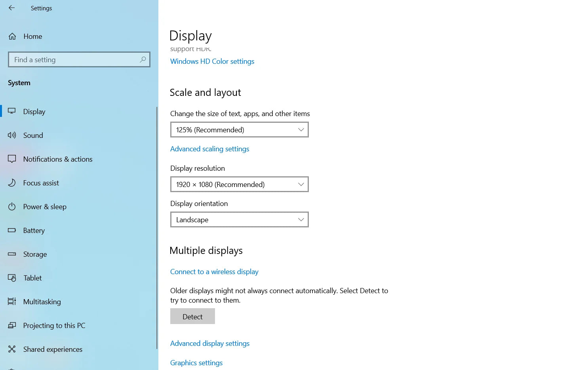Click the Tablet icon in sidebar

coord(12,278)
